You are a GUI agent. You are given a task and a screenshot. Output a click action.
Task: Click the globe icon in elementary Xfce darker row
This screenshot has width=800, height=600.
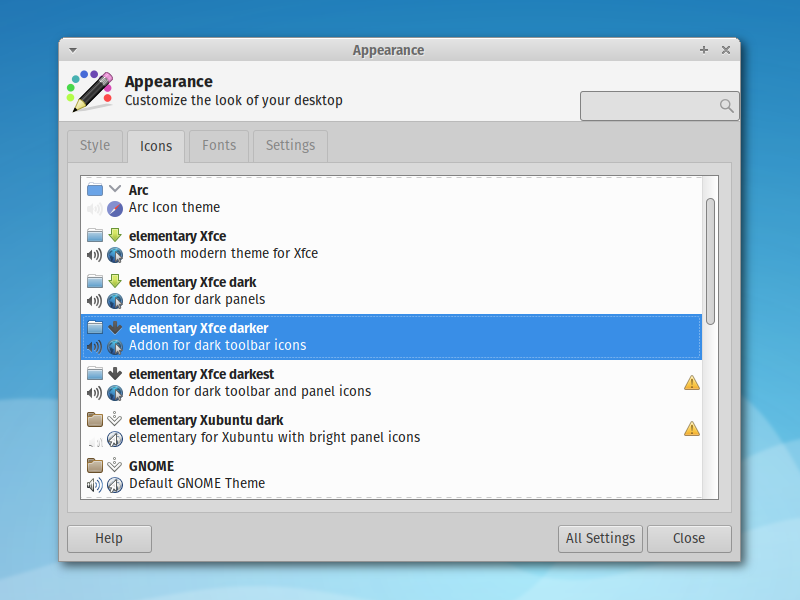115,347
